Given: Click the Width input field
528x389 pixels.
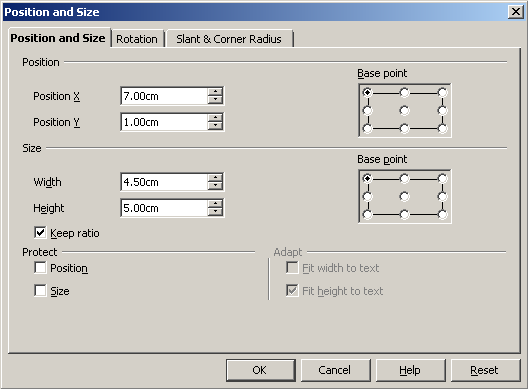Looking at the screenshot, I should (x=164, y=182).
